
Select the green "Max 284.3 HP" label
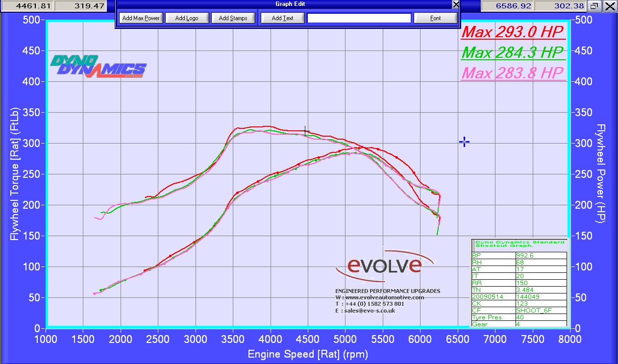pos(513,52)
